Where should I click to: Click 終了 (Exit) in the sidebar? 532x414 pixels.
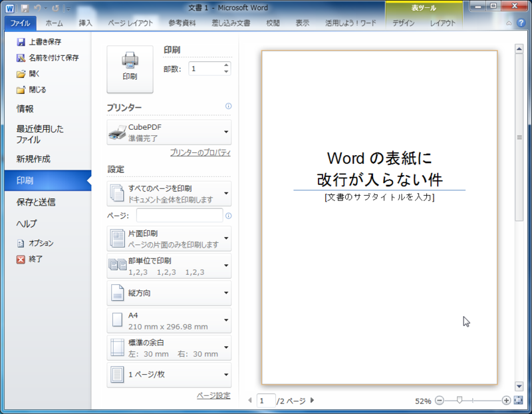pyautogui.click(x=35, y=259)
